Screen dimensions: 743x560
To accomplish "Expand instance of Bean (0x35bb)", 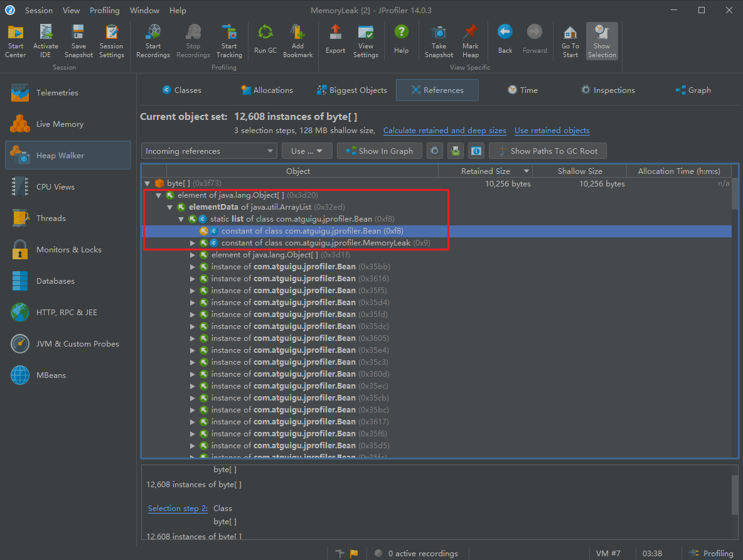I will coord(193,267).
